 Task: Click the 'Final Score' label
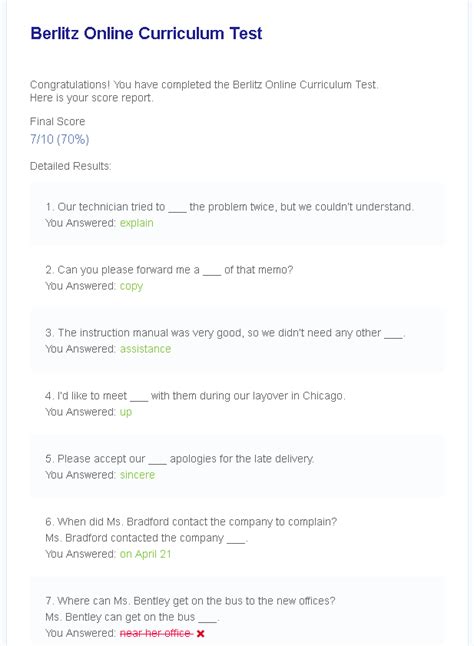coord(57,122)
